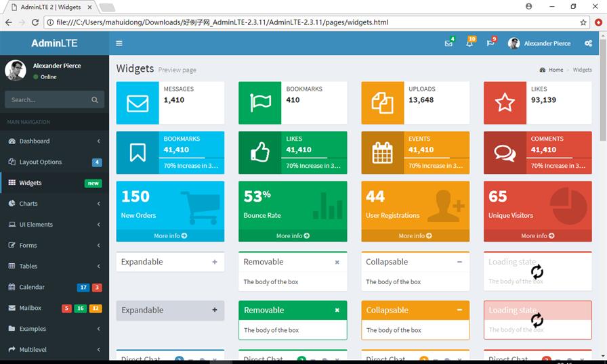
Task: Select Calendar in the sidebar navigation
Action: [32, 287]
